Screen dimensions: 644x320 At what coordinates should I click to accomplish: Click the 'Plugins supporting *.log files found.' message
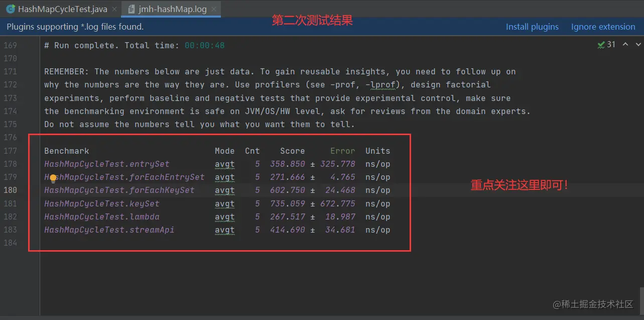75,27
